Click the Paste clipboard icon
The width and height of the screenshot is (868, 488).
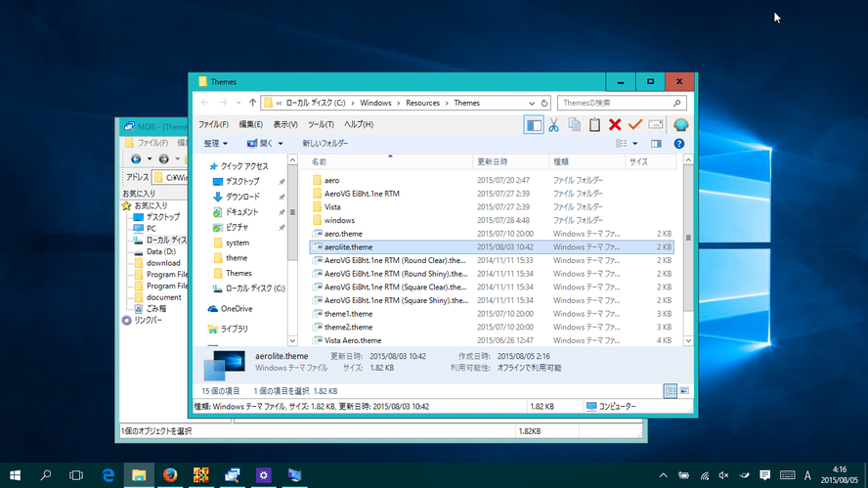pyautogui.click(x=594, y=125)
